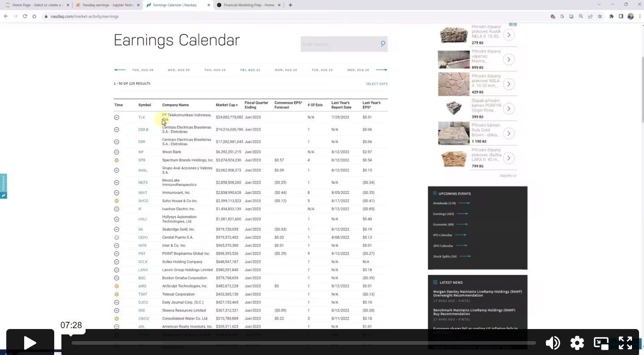Read Benchmark LiveRamp Buy Recommendation news

(475, 312)
